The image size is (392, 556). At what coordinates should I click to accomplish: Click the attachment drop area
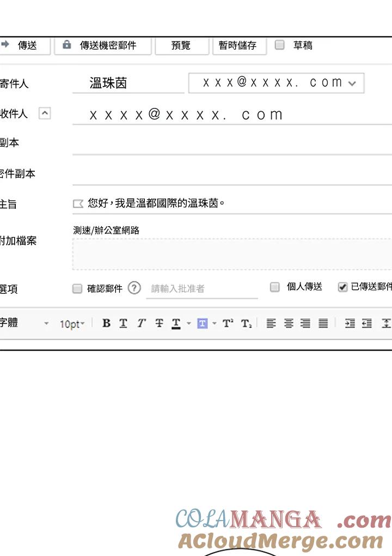coord(232,254)
